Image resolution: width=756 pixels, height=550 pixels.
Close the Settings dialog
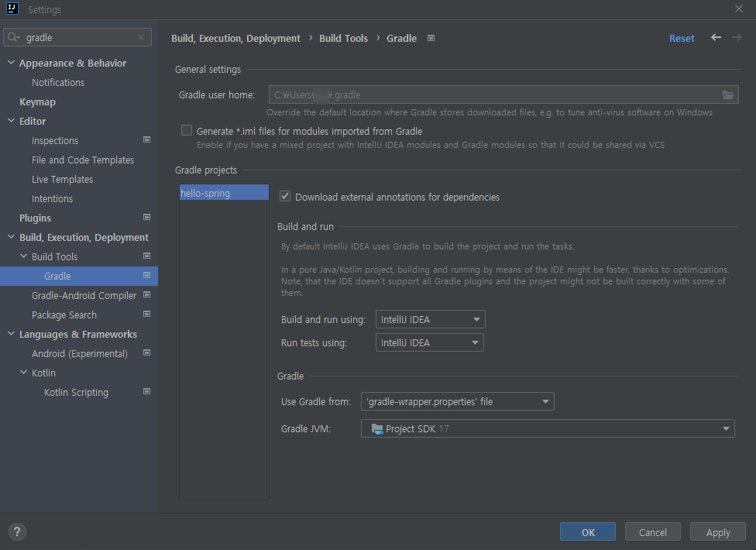tap(739, 9)
